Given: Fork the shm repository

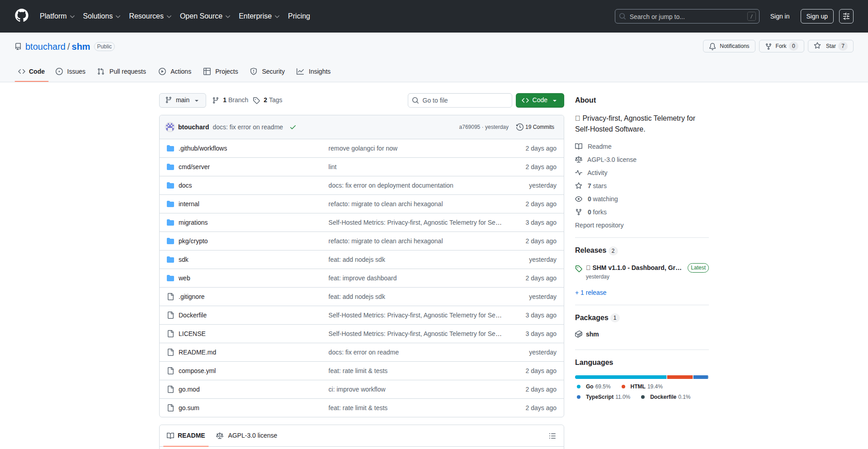Looking at the screenshot, I should [781, 46].
